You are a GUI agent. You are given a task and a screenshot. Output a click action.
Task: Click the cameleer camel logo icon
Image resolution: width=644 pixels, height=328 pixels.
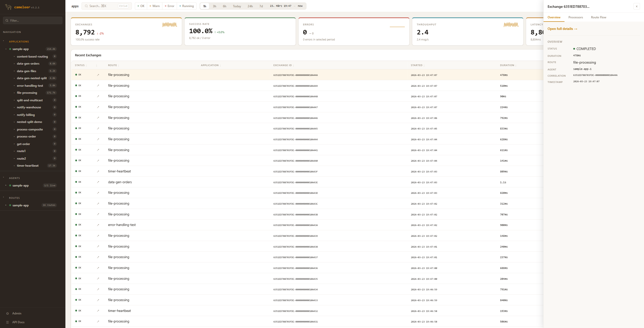point(8,7)
